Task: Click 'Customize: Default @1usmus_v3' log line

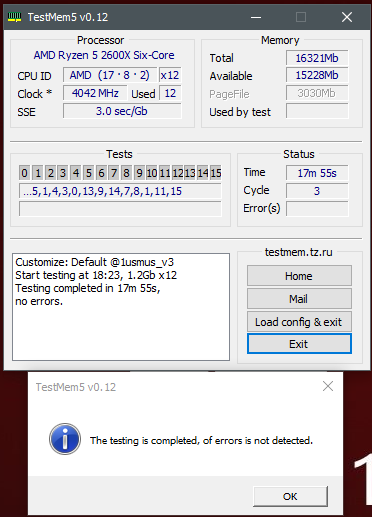Action: 95,262
